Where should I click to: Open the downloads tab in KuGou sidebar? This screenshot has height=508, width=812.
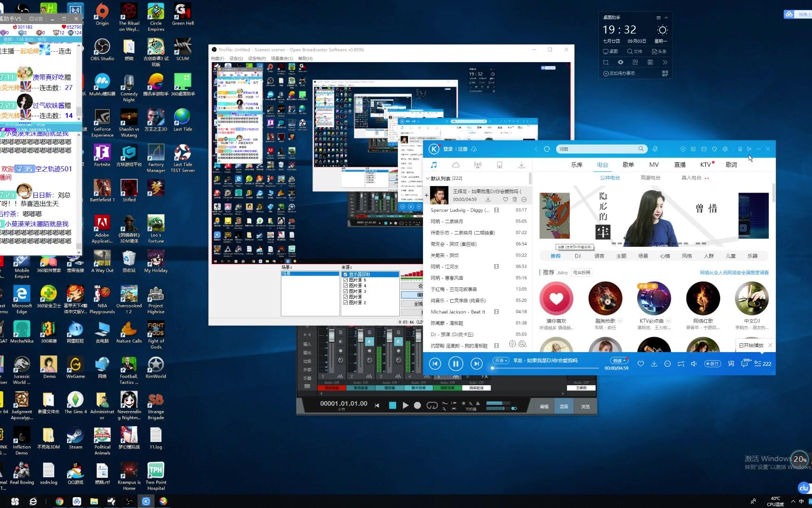pos(521,165)
